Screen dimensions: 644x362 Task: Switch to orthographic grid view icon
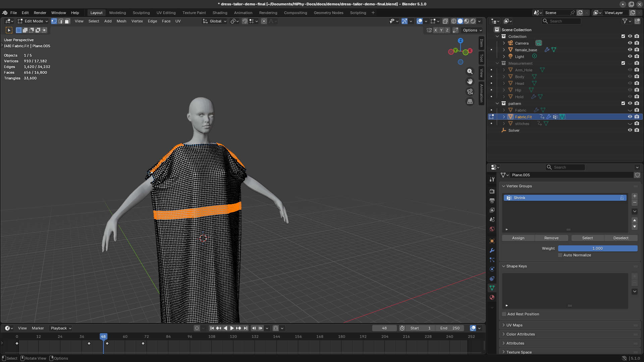click(x=470, y=102)
